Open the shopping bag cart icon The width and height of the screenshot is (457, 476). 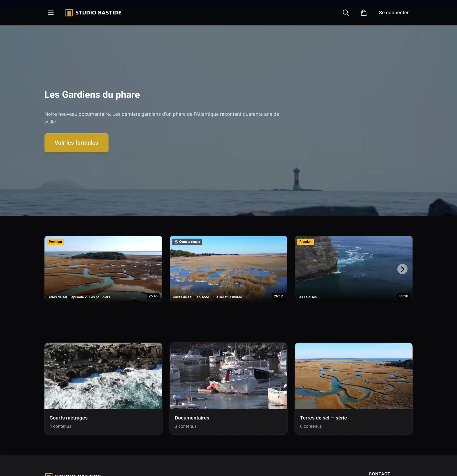tap(363, 13)
